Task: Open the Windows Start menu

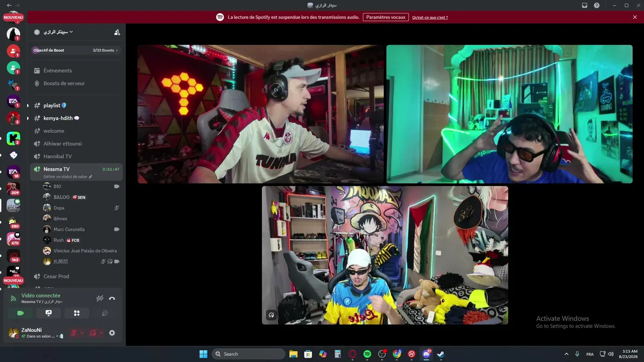Action: point(203,354)
